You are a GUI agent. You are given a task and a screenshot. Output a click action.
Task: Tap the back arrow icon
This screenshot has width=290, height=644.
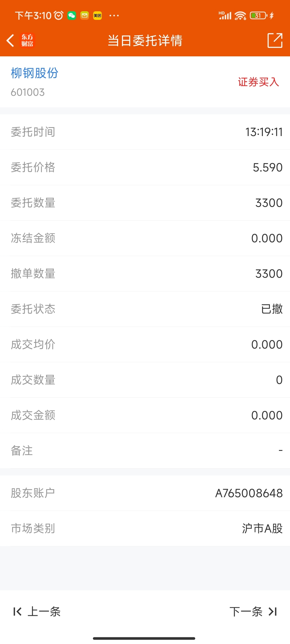pos(10,41)
